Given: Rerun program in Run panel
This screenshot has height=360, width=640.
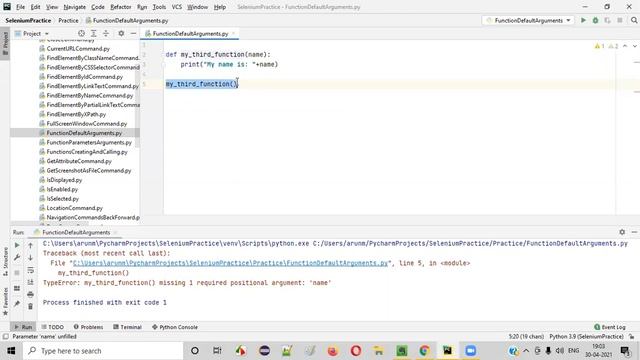Looking at the screenshot, I should coord(17,245).
